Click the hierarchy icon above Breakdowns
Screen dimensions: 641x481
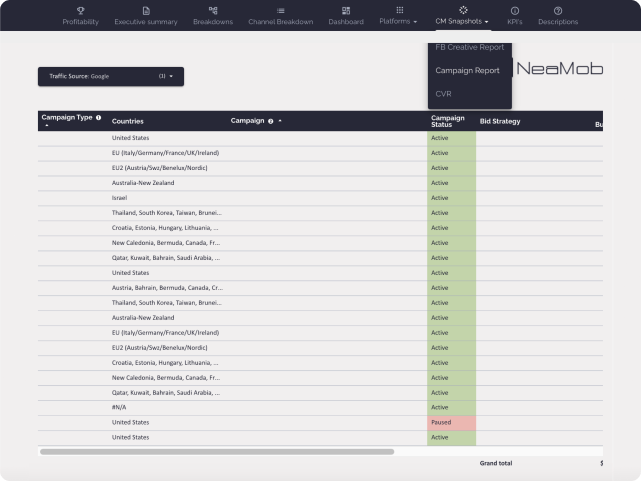(213, 10)
